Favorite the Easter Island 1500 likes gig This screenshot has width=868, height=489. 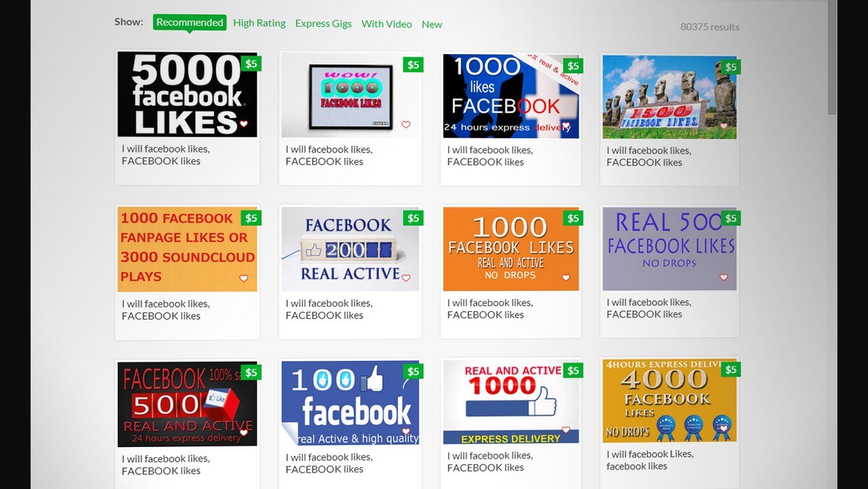pyautogui.click(x=723, y=126)
